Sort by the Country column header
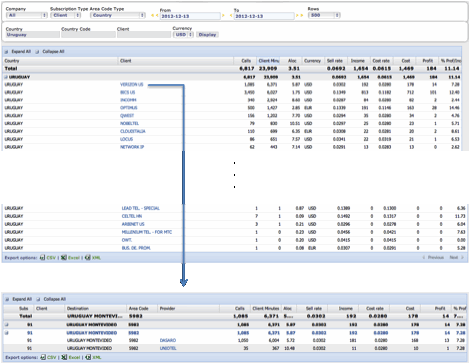Viewport: 470px width, 364px height. pos(61,61)
